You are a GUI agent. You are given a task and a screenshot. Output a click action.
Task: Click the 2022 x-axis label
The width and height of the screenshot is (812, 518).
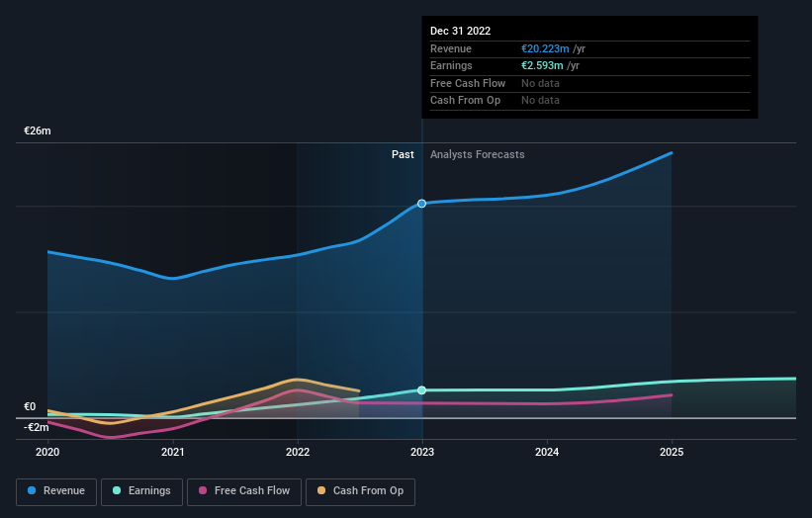point(298,453)
